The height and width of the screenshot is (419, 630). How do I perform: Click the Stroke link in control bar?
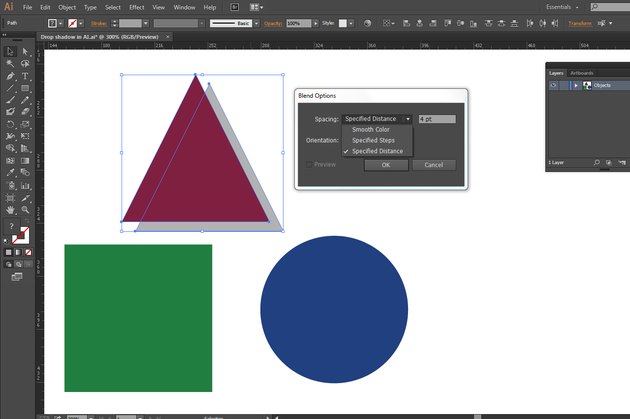(99, 23)
